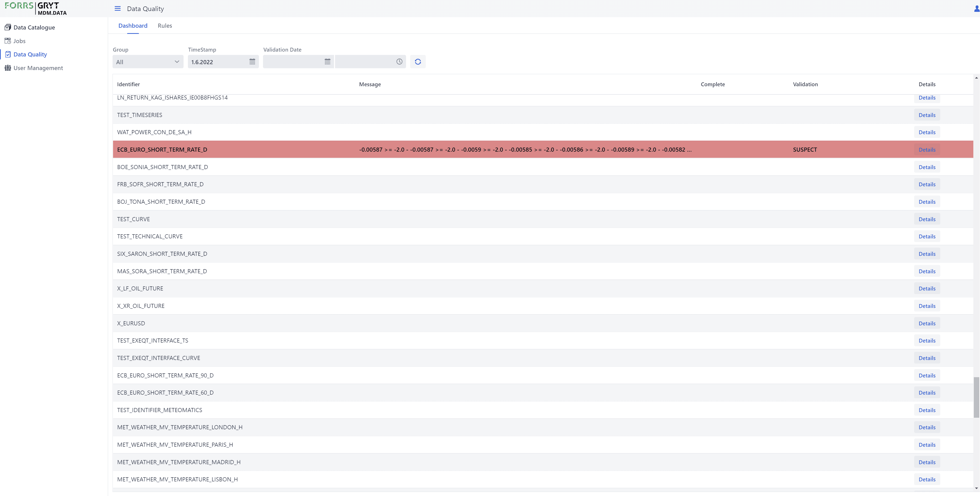Select Data Quality in the sidebar
980x496 pixels.
point(30,54)
